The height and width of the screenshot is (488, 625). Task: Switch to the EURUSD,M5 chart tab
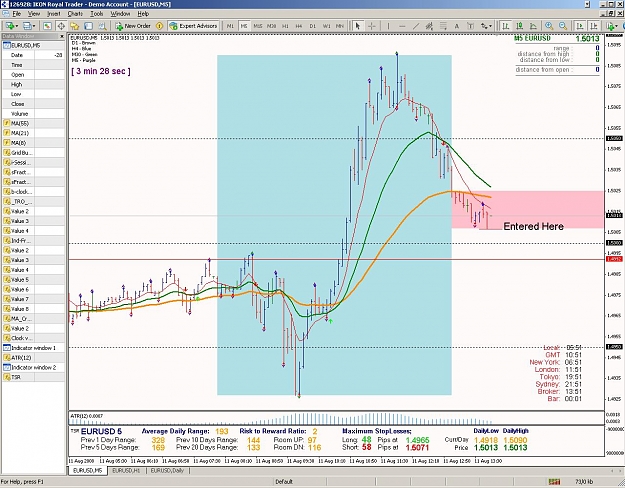[x=88, y=470]
